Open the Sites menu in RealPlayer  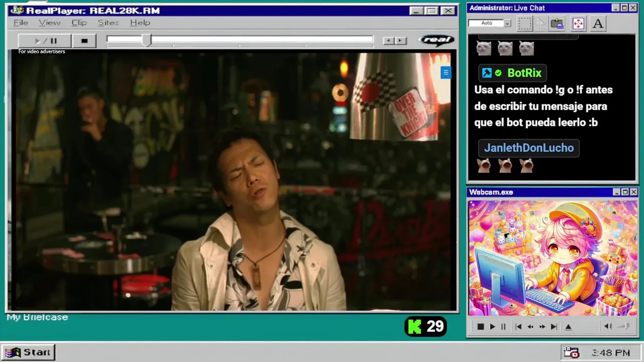108,23
